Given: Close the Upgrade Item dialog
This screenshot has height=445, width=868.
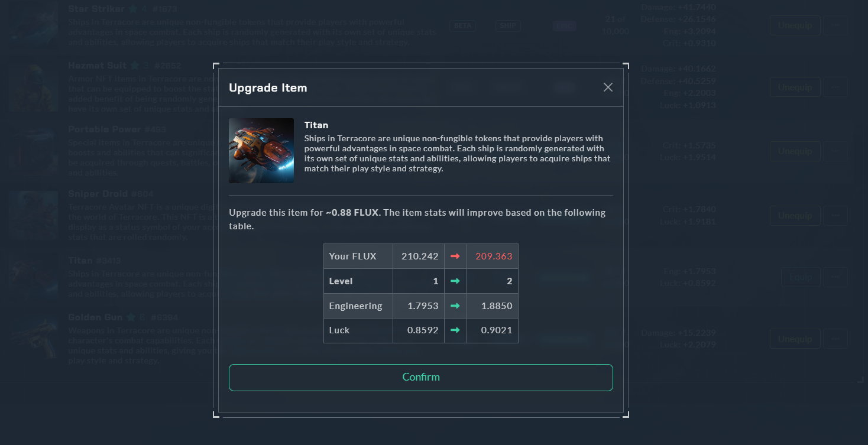Looking at the screenshot, I should coord(608,87).
